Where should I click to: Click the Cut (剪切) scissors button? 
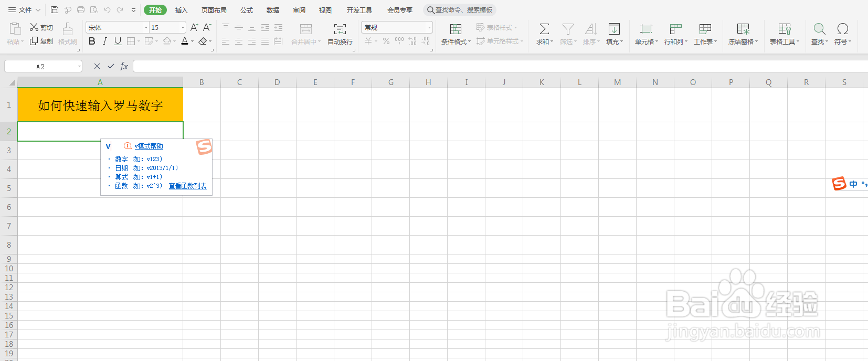[41, 27]
